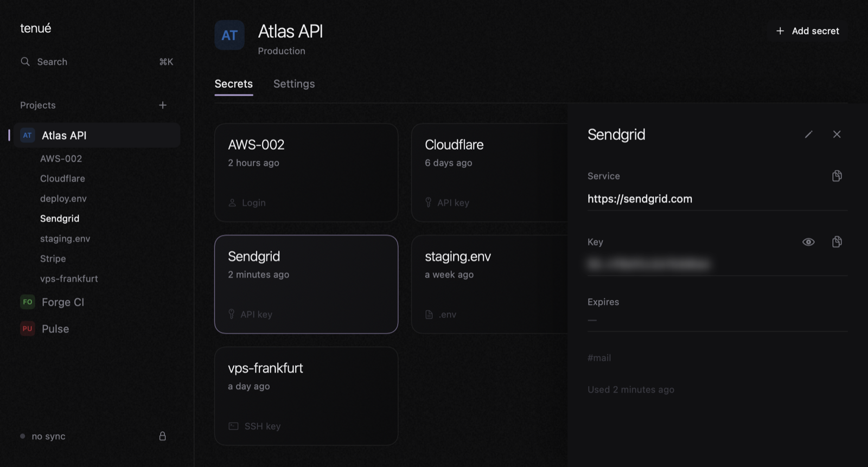Click the https://sendgrid.com service URL
Image resolution: width=868 pixels, height=467 pixels.
click(x=640, y=199)
